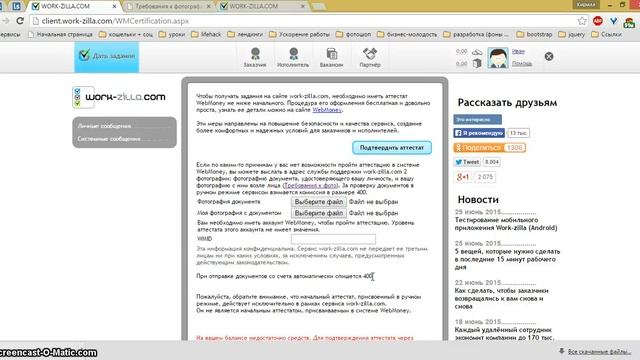The height and width of the screenshot is (360, 640).
Task: Open 'jquery' bookmark folder
Action: [571, 34]
